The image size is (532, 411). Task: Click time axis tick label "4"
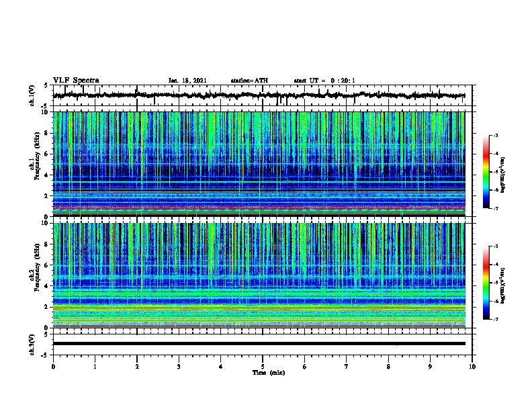(x=221, y=367)
